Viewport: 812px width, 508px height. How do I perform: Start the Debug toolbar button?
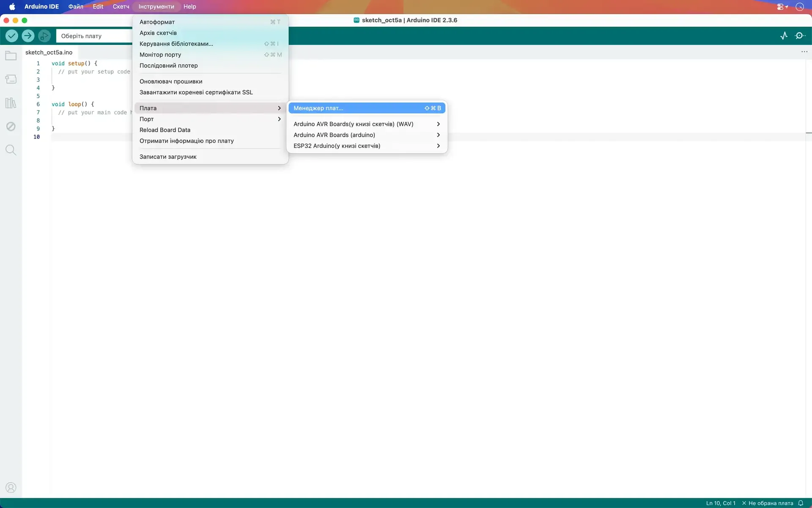tap(44, 36)
